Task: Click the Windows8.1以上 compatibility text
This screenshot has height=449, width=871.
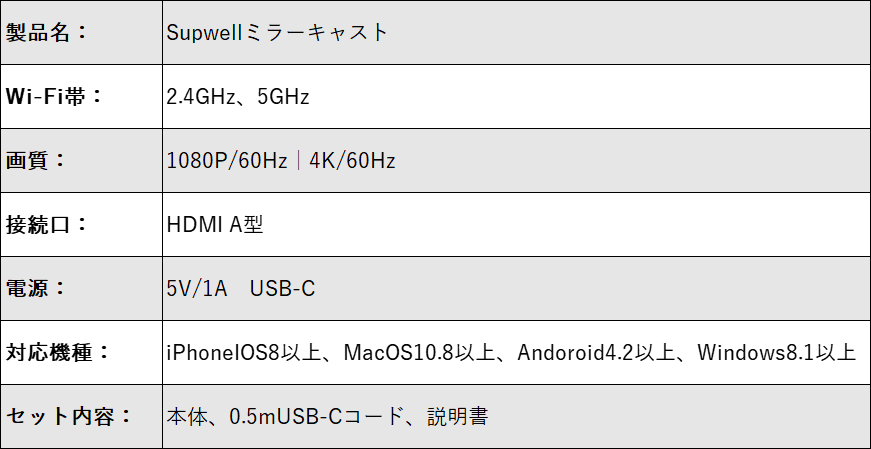Action: [777, 353]
